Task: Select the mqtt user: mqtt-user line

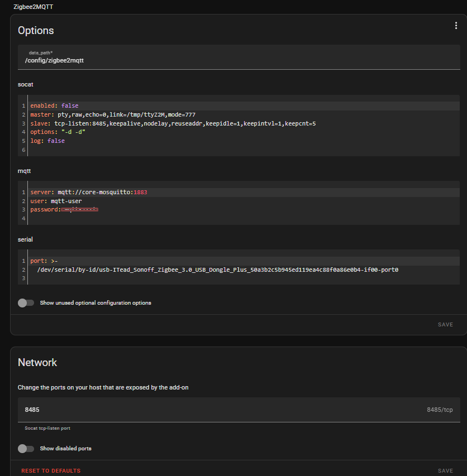Action: (56, 201)
